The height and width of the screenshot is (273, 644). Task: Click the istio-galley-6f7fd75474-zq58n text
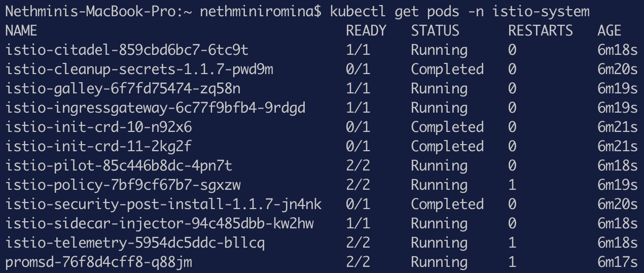(123, 89)
